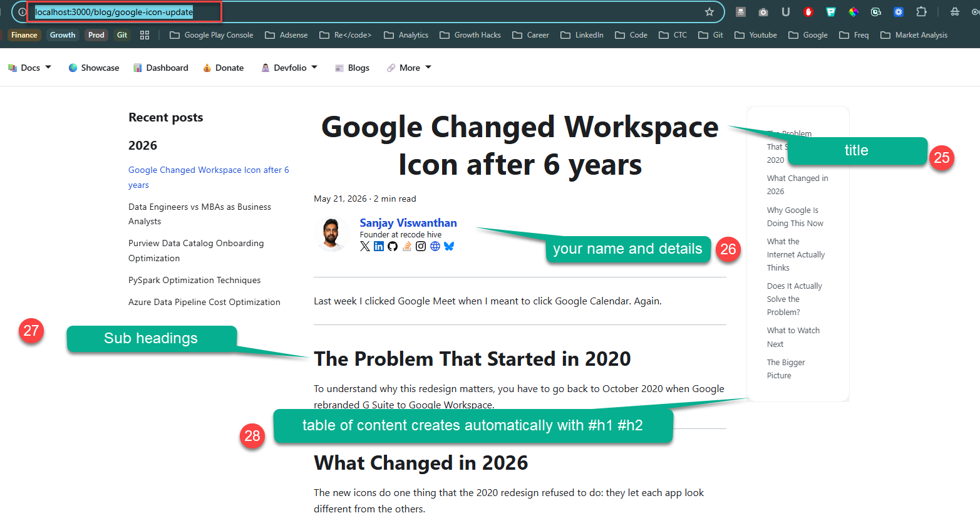The height and width of the screenshot is (528, 980).
Task: Open the author's website globe icon
Action: point(435,246)
